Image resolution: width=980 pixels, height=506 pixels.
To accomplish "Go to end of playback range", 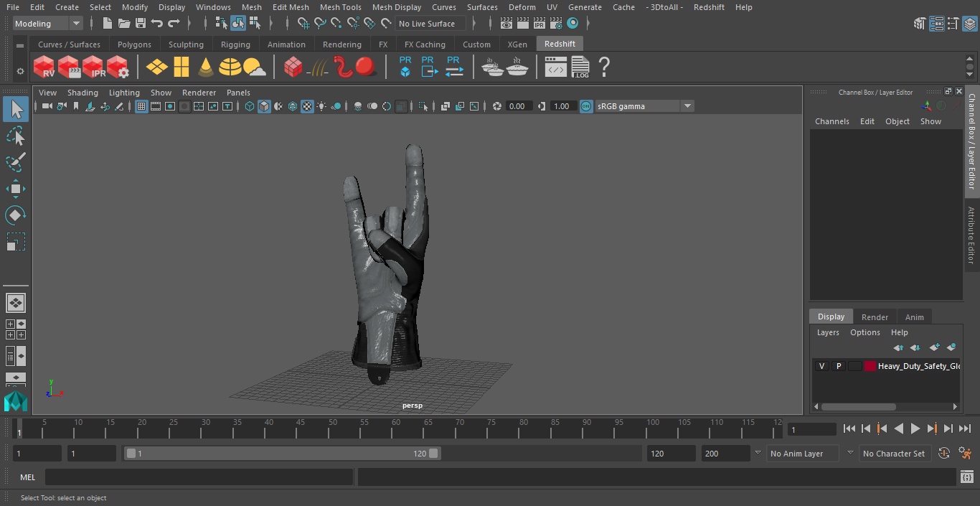I will 965,428.
